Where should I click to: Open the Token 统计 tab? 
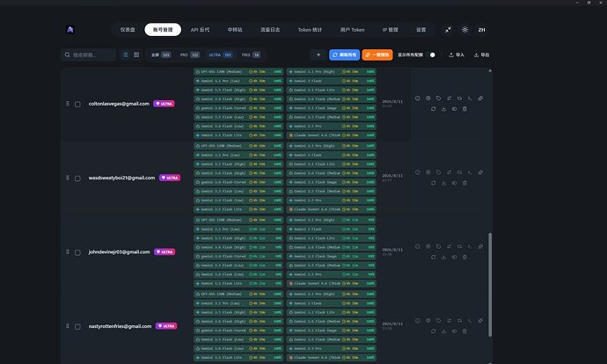point(310,30)
